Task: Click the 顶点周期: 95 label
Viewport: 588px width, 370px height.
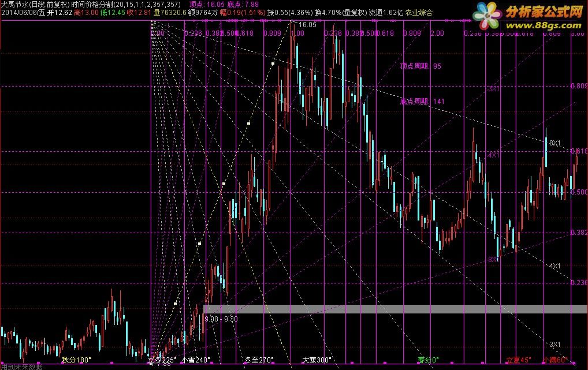Action: 420,66
